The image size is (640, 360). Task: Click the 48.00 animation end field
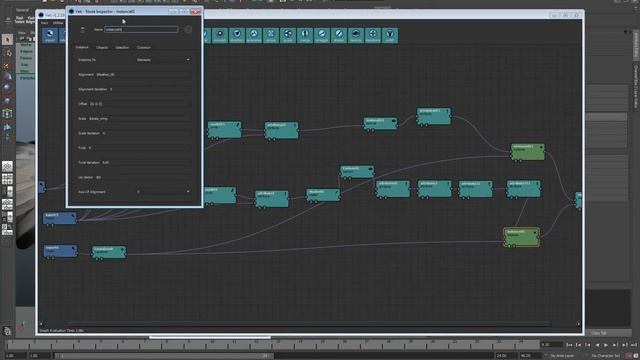click(530, 356)
